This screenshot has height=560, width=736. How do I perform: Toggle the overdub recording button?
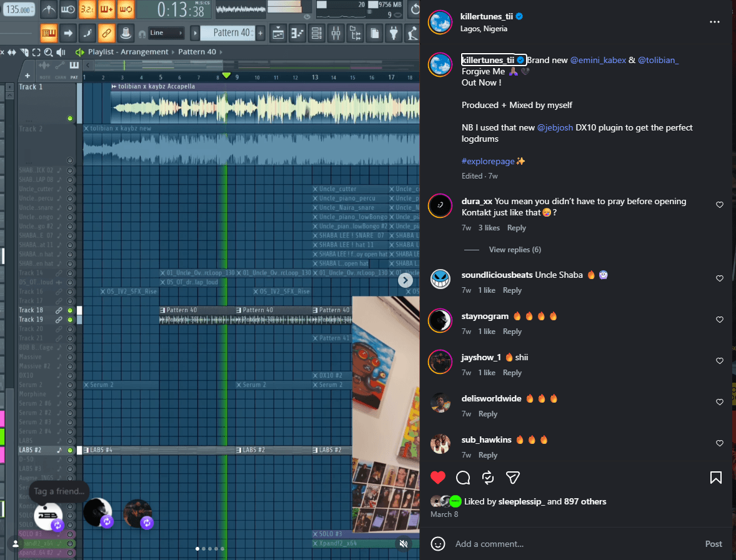[x=106, y=9]
